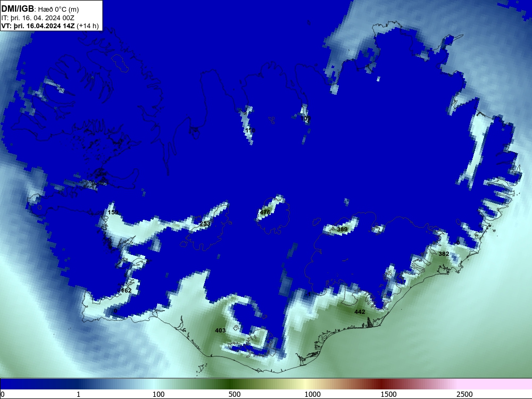532x399 pixels.
Task: Click the 389 value on the map
Action: click(342, 229)
